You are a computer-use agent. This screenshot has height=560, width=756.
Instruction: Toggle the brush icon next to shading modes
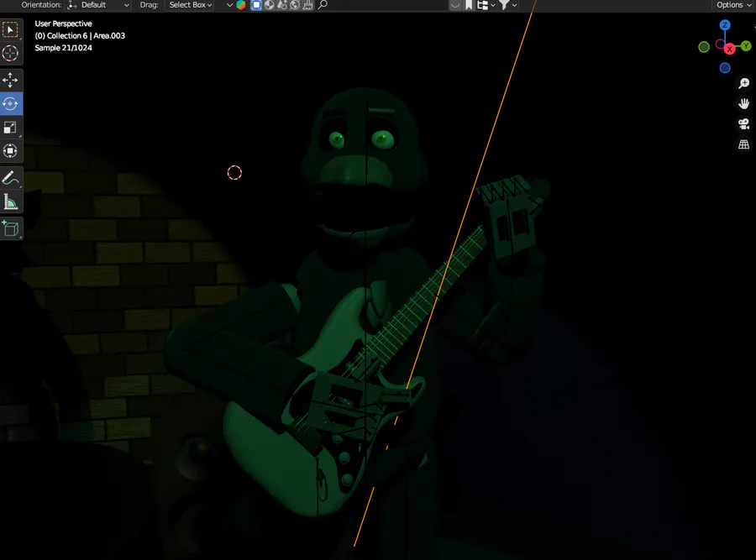tap(307, 5)
